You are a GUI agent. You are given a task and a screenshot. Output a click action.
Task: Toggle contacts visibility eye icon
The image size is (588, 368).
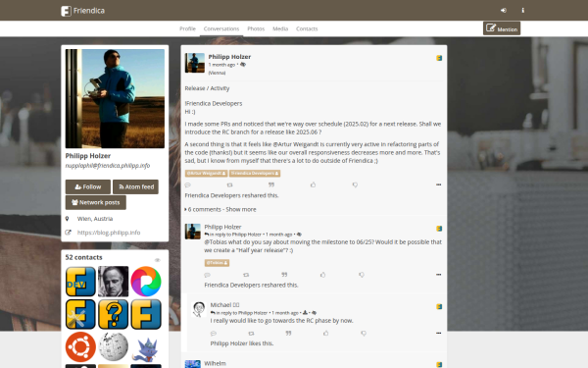tap(158, 260)
